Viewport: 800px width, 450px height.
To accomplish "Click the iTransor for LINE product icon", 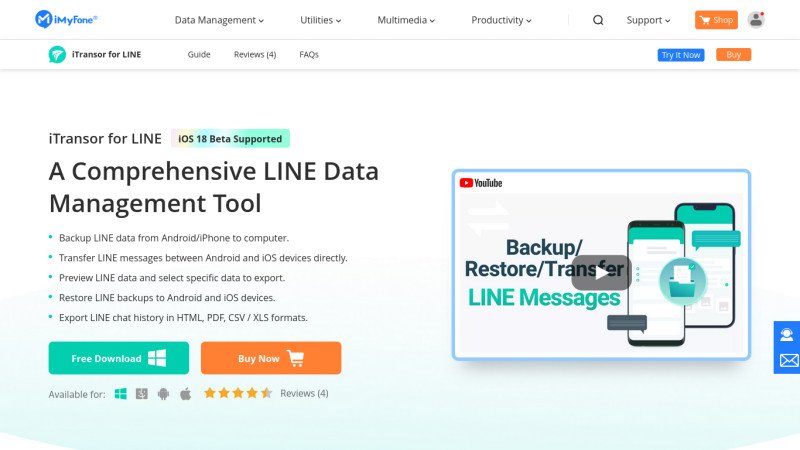I will pos(57,55).
